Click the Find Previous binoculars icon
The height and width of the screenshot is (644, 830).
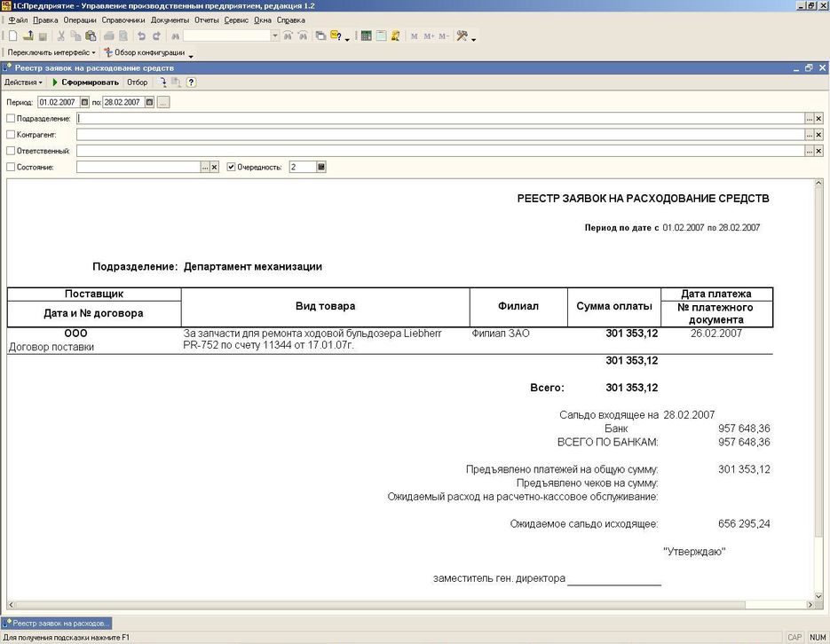tap(303, 36)
